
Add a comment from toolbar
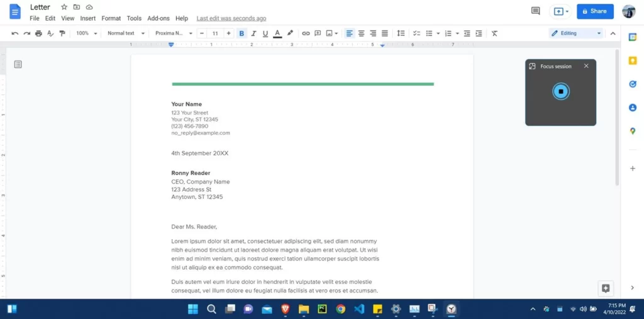pyautogui.click(x=318, y=33)
